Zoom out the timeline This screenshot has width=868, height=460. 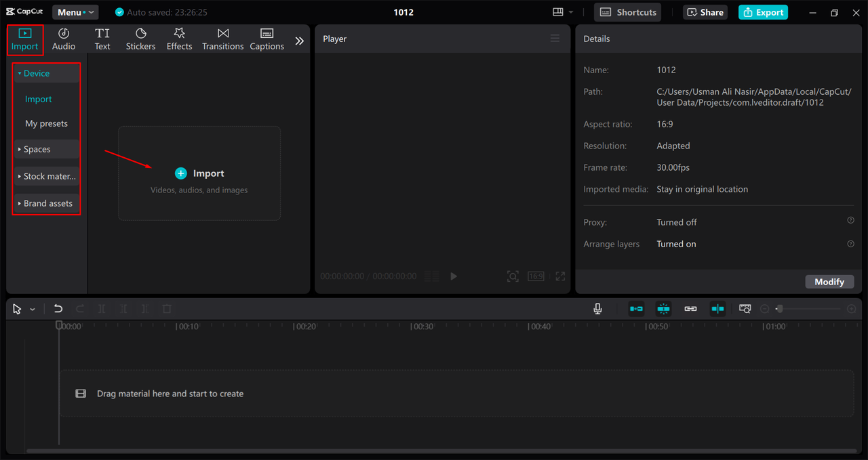point(765,309)
